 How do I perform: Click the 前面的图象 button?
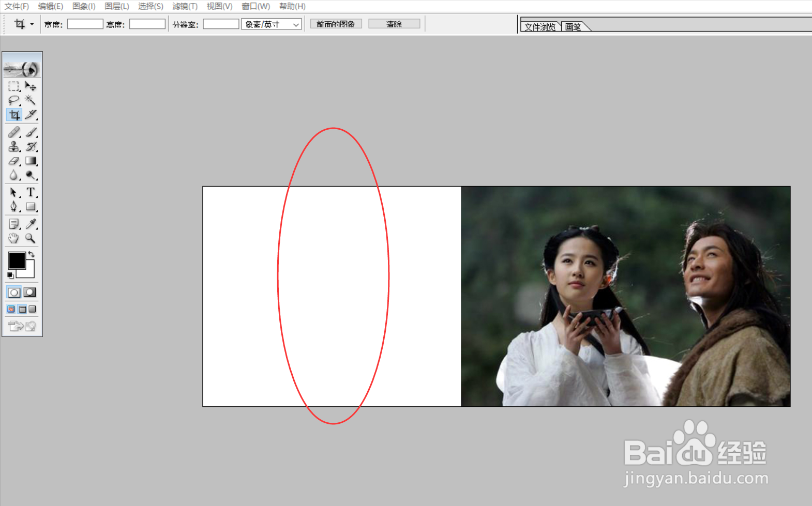[x=336, y=24]
